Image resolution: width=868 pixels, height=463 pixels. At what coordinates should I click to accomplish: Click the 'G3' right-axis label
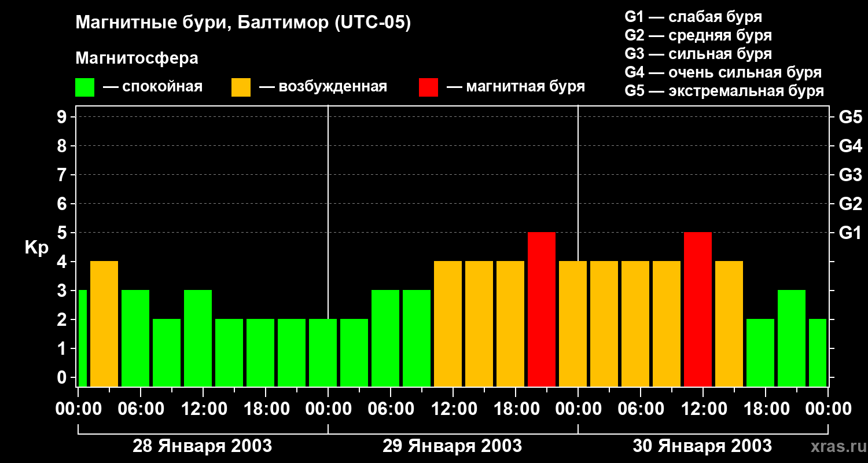pyautogui.click(x=850, y=175)
